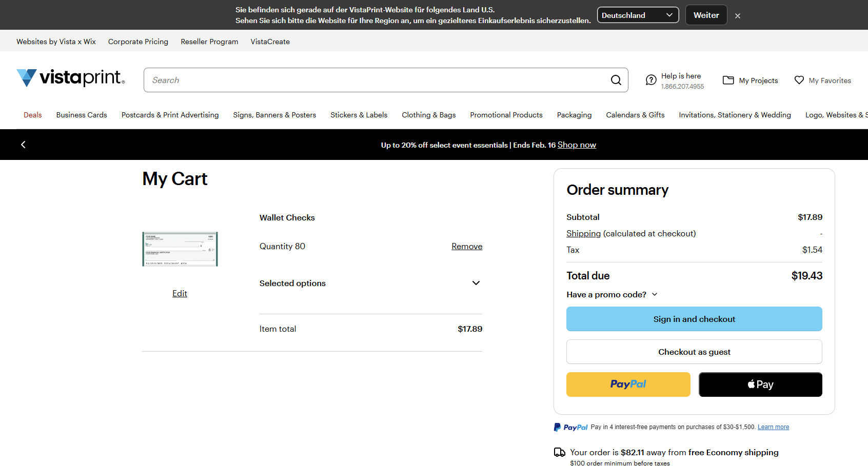The height and width of the screenshot is (466, 868).
Task: Remove Wallet Checks from cart
Action: click(467, 246)
